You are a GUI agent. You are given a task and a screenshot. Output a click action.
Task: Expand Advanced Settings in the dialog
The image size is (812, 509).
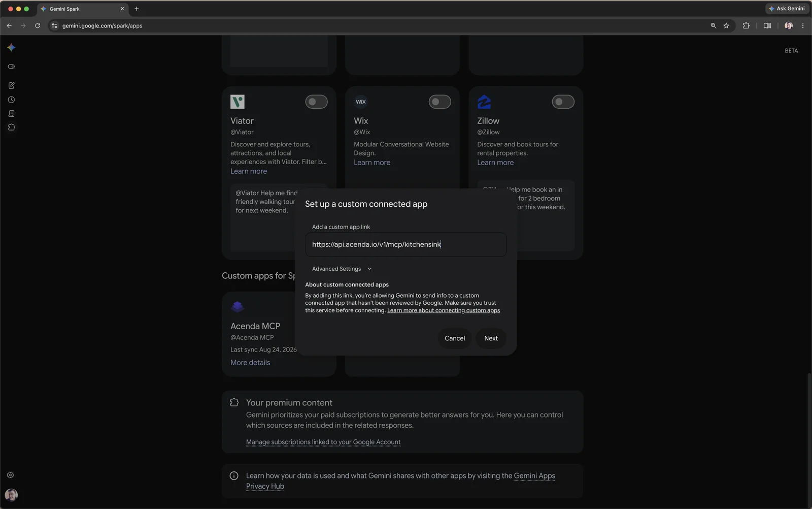(342, 269)
